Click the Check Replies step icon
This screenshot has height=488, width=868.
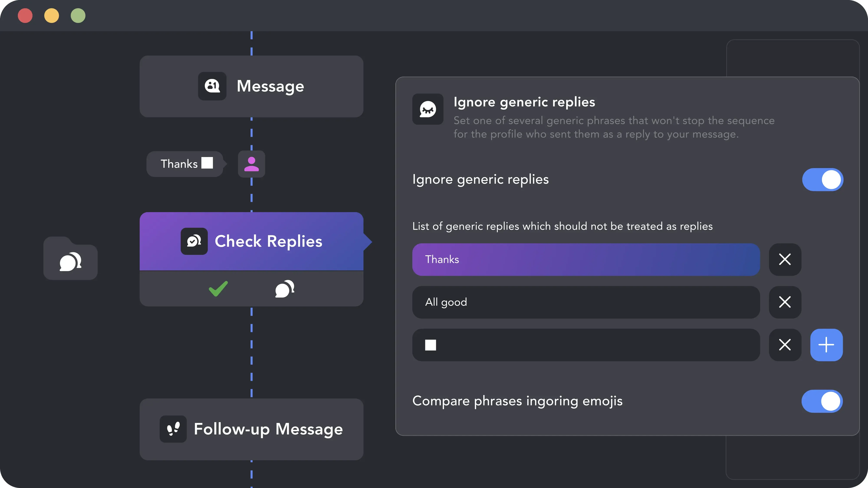point(194,241)
